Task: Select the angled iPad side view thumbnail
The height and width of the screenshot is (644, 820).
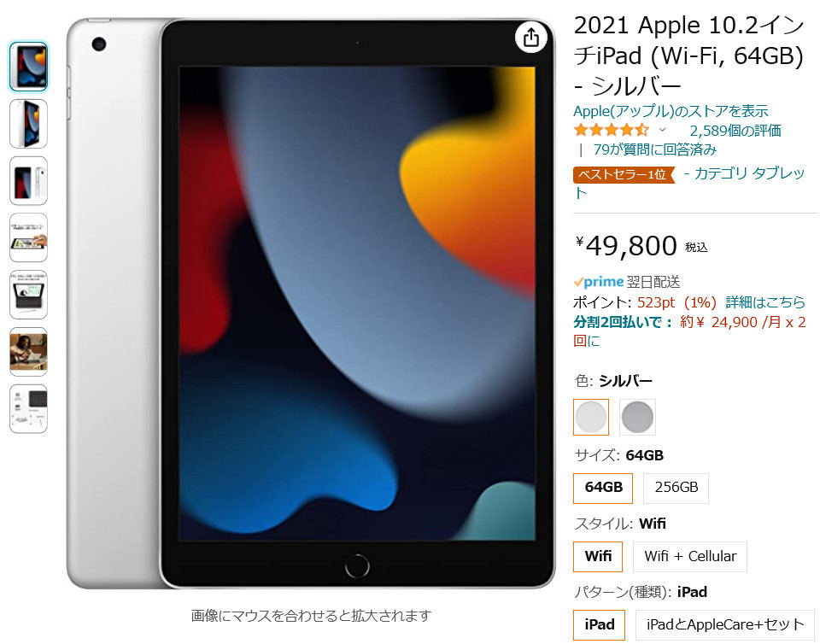Action: 29,124
